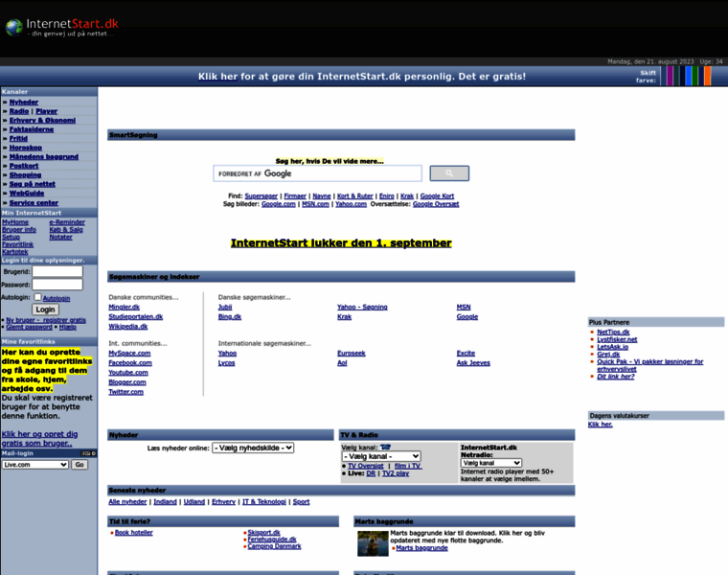Open the Notater link
This screenshot has width=728, height=575.
pos(60,238)
